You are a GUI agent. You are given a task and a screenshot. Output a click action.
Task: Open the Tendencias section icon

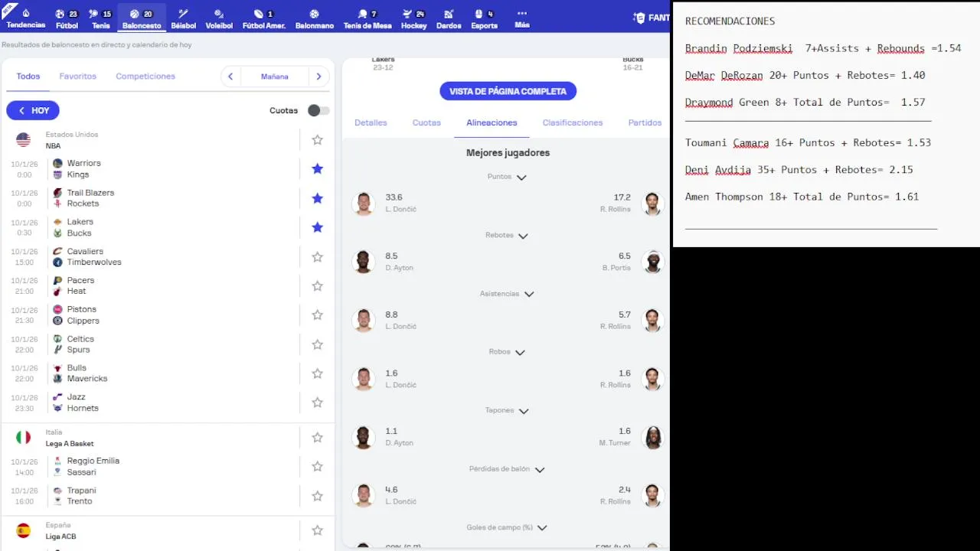pos(26,14)
